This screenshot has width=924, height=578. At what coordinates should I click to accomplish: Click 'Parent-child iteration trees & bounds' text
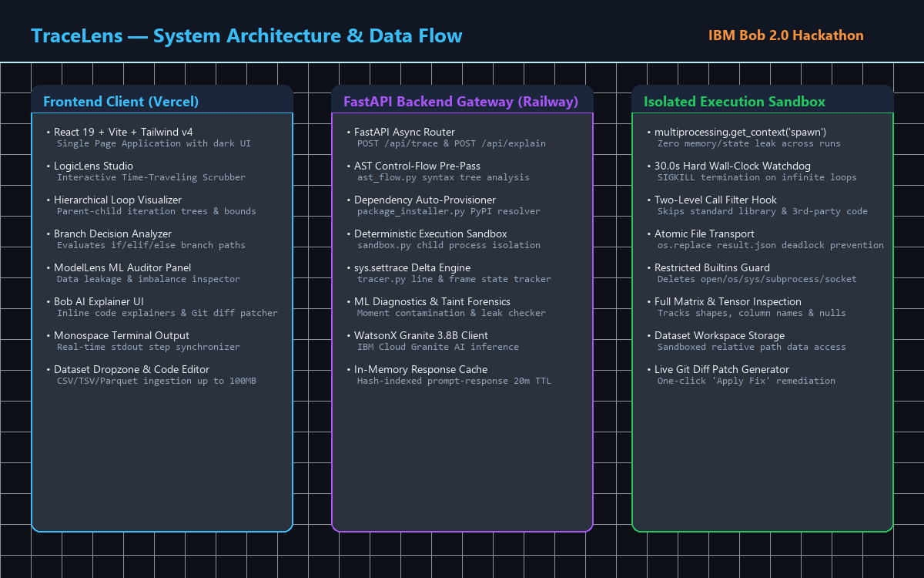coord(156,211)
